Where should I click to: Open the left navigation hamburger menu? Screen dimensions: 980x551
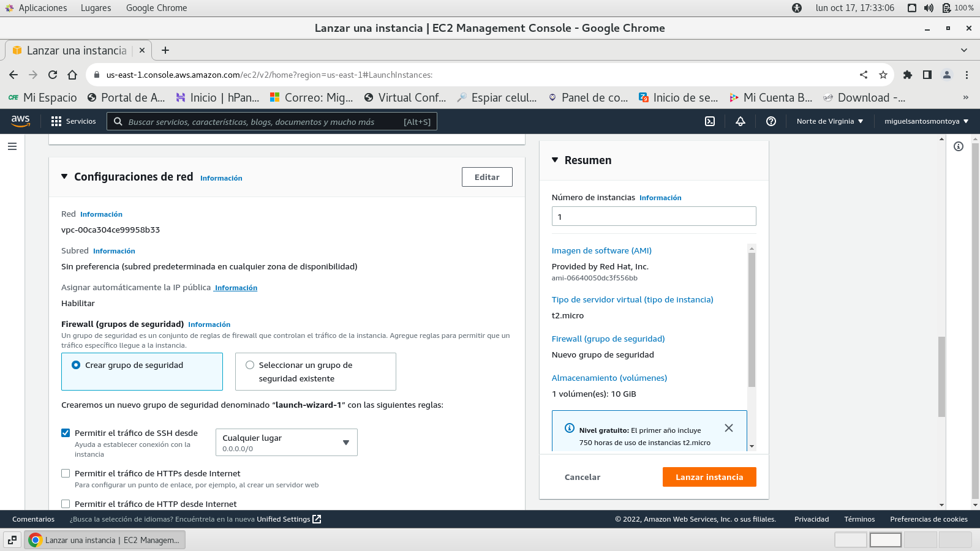click(12, 146)
